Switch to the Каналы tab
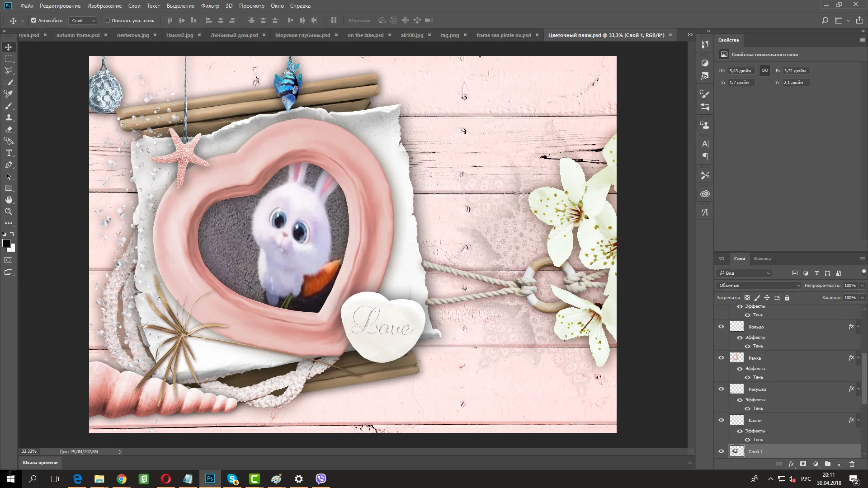The height and width of the screenshot is (488, 868). tap(762, 259)
